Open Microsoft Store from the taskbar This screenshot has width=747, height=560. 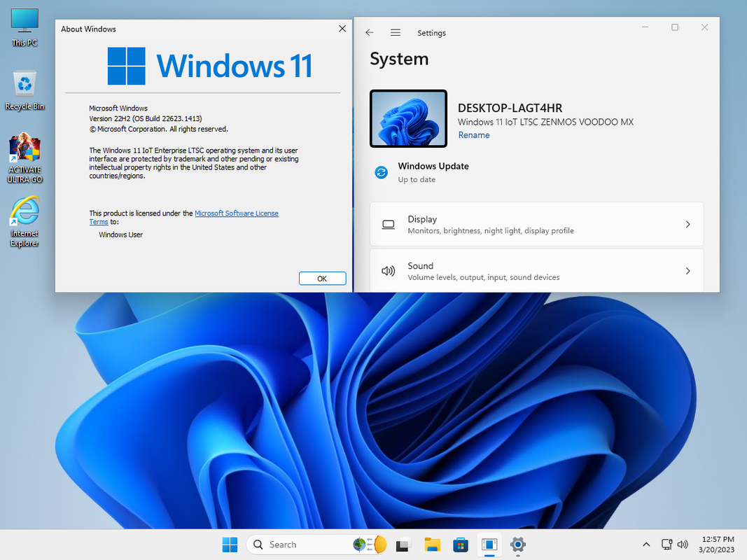(460, 545)
